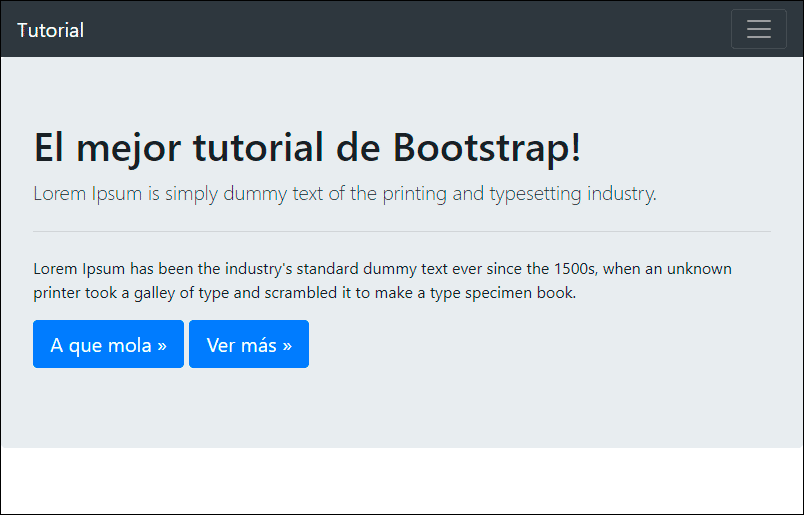Screen dimensions: 804x515
Task: Click the lead text 'Lorem Ipsum is simply dummy text'
Action: pos(178,194)
